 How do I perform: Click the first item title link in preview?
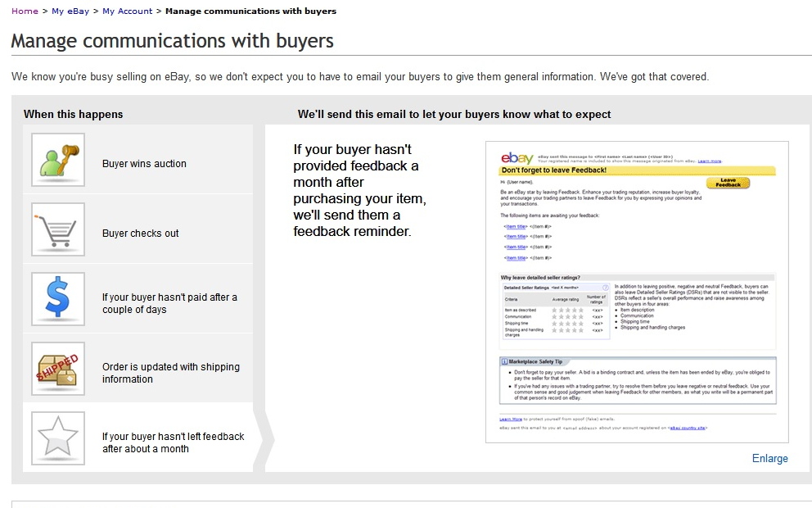point(517,226)
